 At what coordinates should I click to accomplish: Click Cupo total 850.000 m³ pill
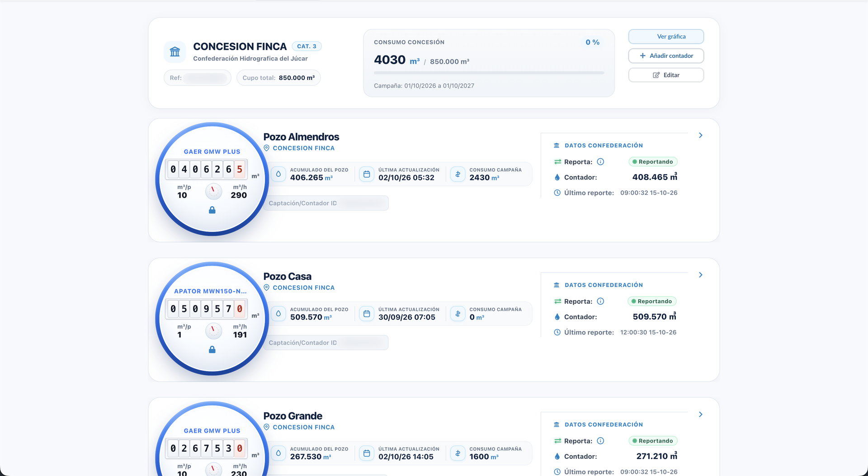click(278, 78)
